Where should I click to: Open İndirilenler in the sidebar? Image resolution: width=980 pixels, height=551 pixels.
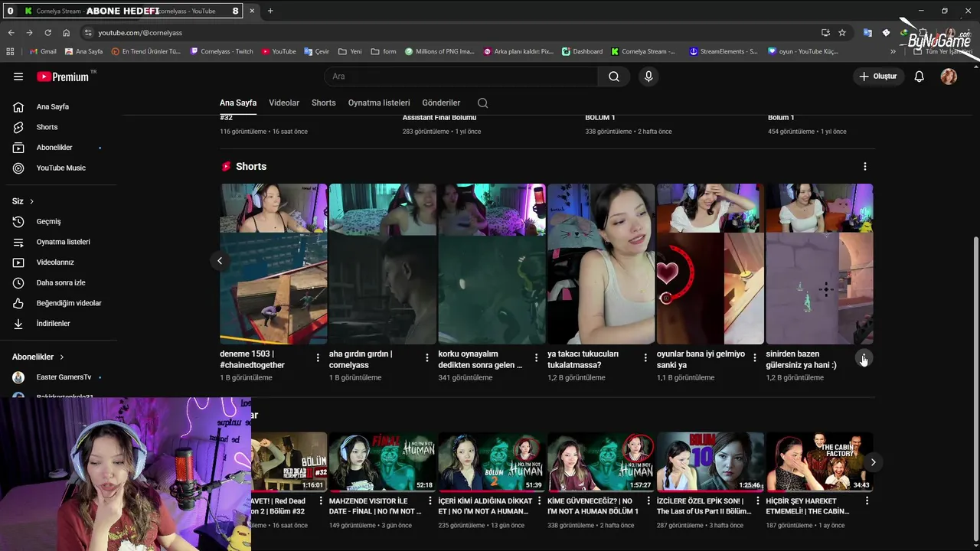click(58, 323)
